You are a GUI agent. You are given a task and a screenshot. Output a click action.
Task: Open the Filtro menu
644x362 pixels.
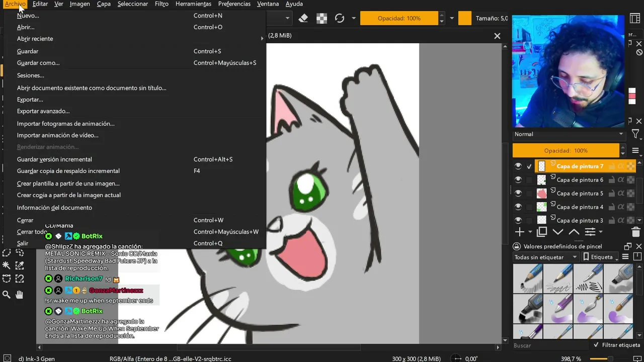[162, 4]
